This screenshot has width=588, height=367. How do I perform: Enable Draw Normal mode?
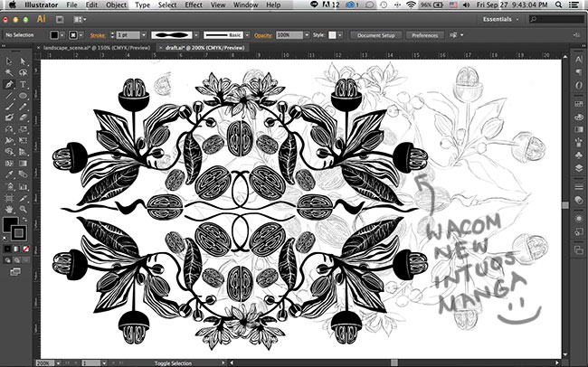pyautogui.click(x=7, y=260)
